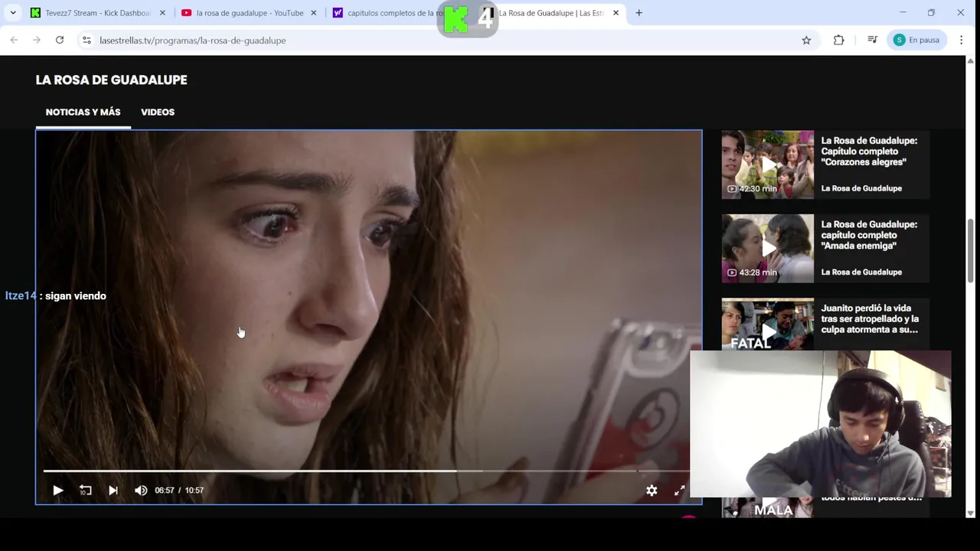This screenshot has height=551, width=980.
Task: Click the 43:28 min duration badge
Action: click(752, 272)
